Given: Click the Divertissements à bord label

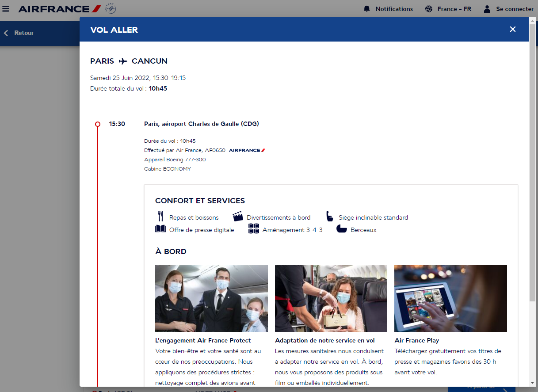Looking at the screenshot, I should point(279,218).
